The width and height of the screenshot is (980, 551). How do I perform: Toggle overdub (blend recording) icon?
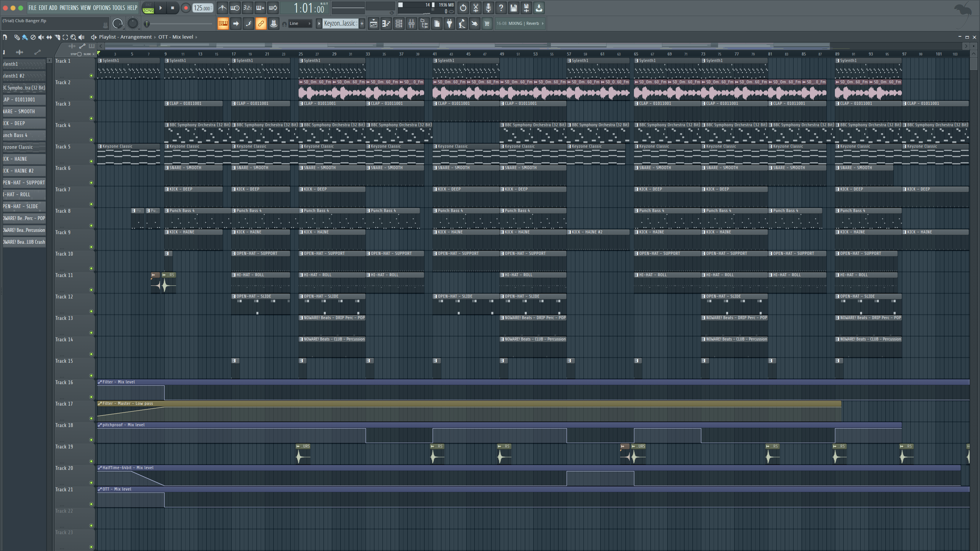[x=260, y=8]
